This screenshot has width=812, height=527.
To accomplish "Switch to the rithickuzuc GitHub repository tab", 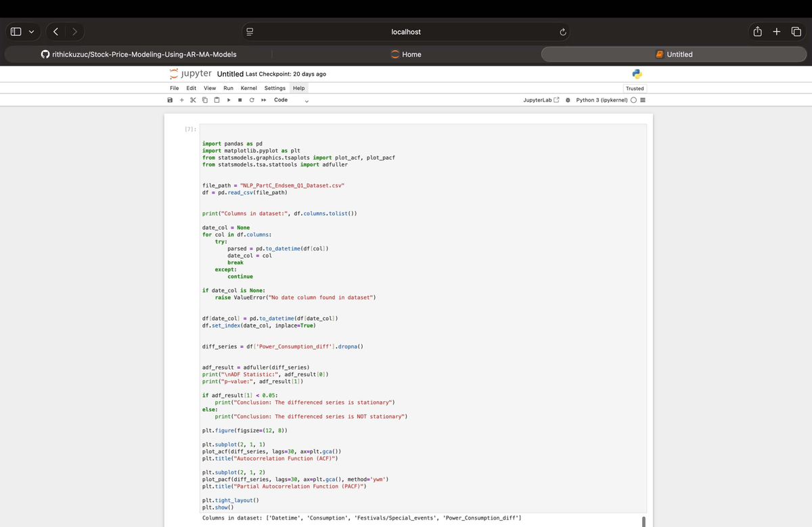I will (138, 54).
